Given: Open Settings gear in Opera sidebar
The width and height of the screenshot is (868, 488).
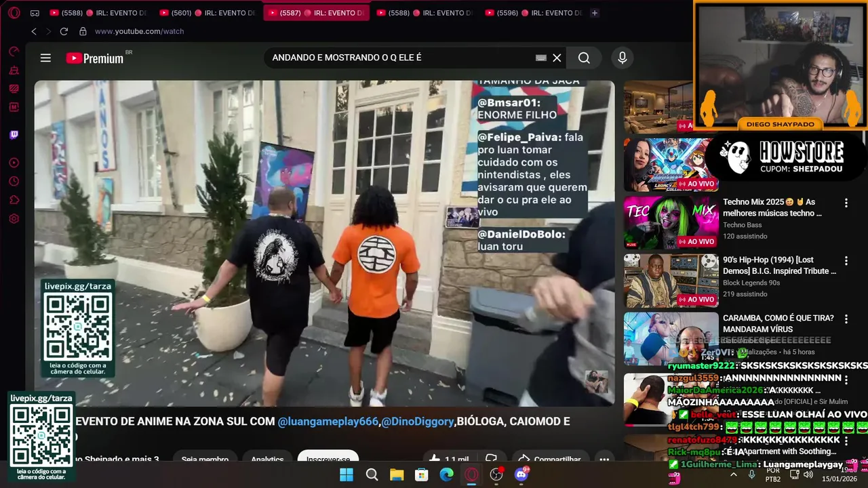Looking at the screenshot, I should point(14,218).
